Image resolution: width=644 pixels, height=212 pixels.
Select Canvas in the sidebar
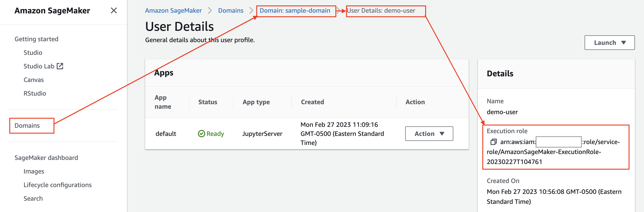pyautogui.click(x=34, y=80)
